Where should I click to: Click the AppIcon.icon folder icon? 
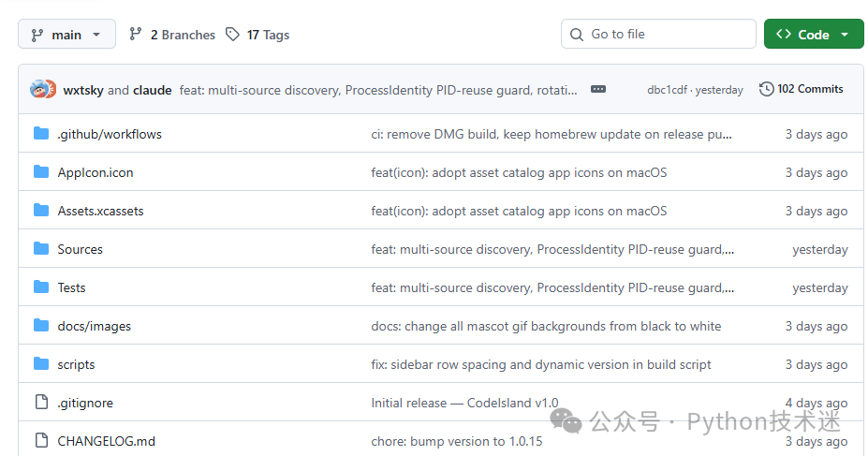(41, 171)
